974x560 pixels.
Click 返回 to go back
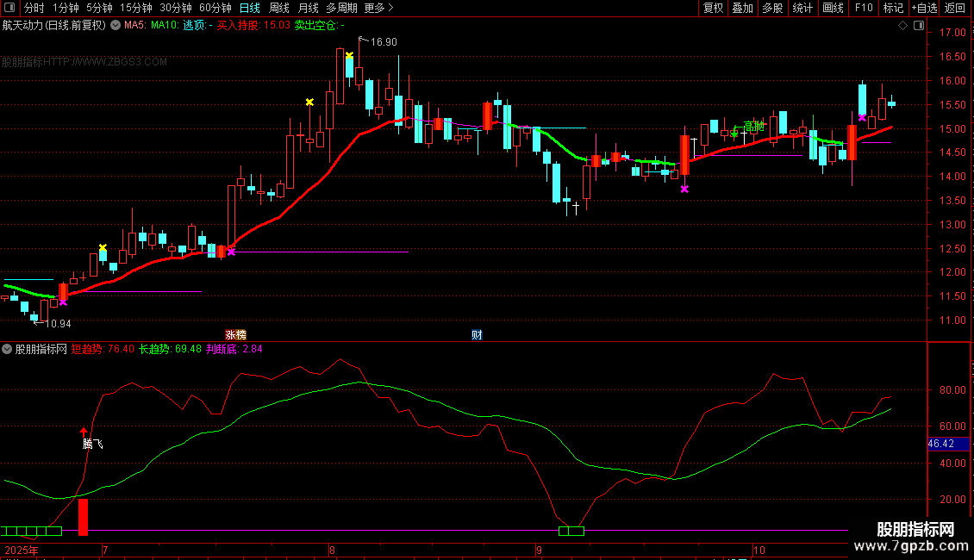(x=955, y=8)
